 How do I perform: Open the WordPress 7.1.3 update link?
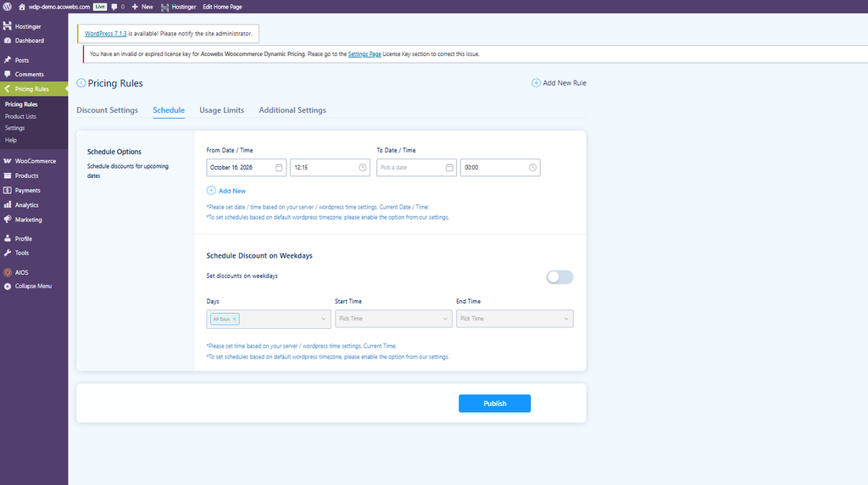tap(106, 34)
